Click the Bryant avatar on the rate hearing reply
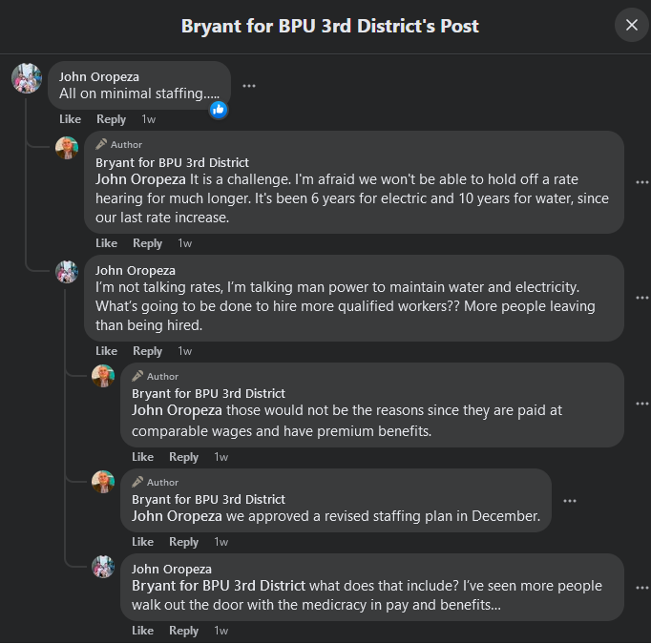 click(x=67, y=148)
